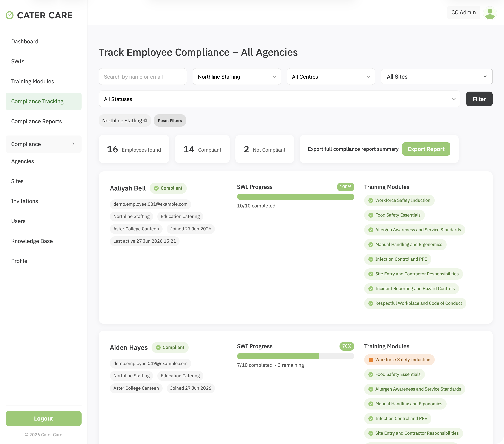Click Aaliyah Bell's name heading
This screenshot has height=444, width=504.
(128, 188)
